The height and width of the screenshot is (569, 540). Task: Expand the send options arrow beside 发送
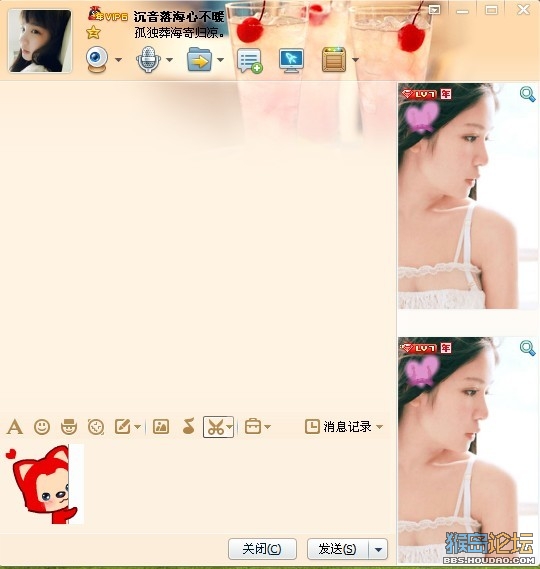(x=378, y=549)
